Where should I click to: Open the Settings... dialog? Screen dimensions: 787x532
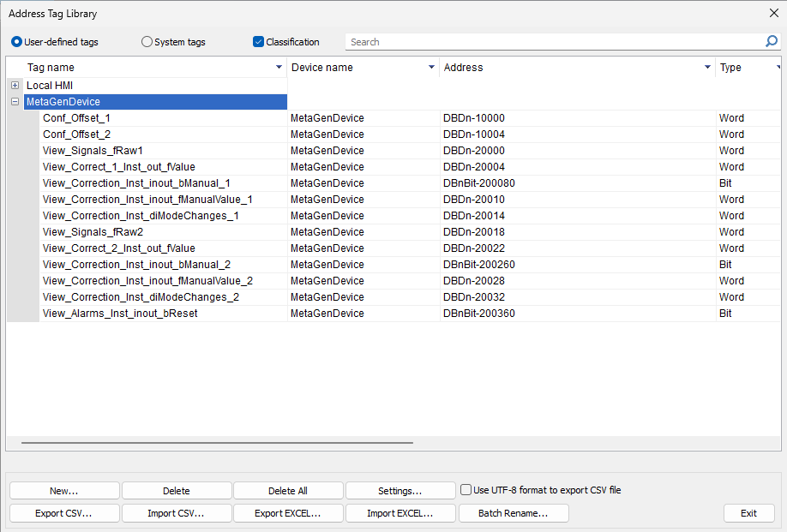pos(400,491)
